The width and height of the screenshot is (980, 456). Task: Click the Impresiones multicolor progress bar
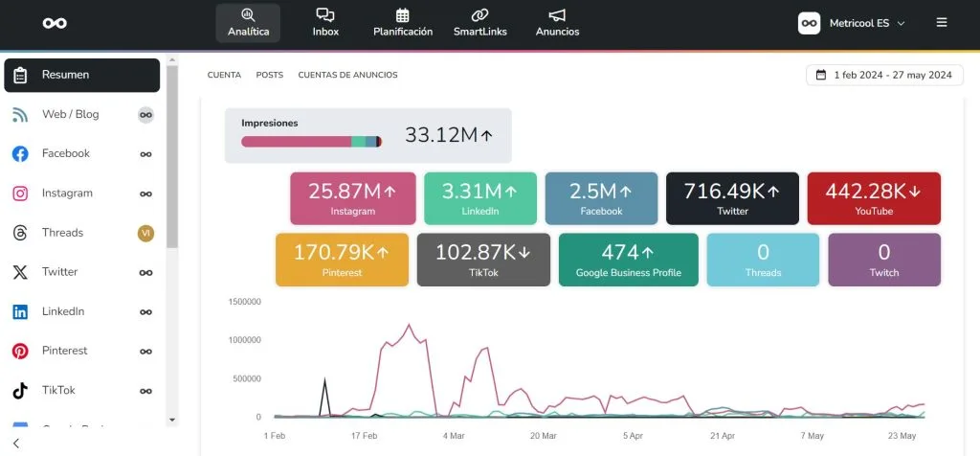click(311, 142)
